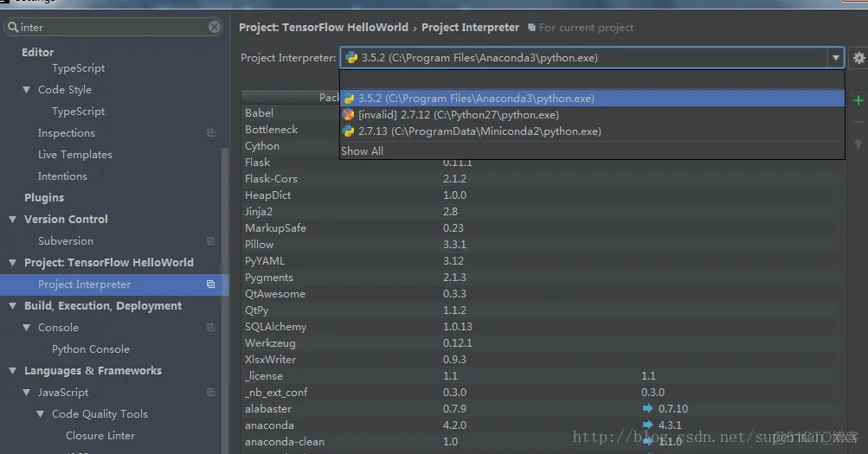Select 3.5.2 Anaconda3 interpreter in the list

(x=592, y=99)
